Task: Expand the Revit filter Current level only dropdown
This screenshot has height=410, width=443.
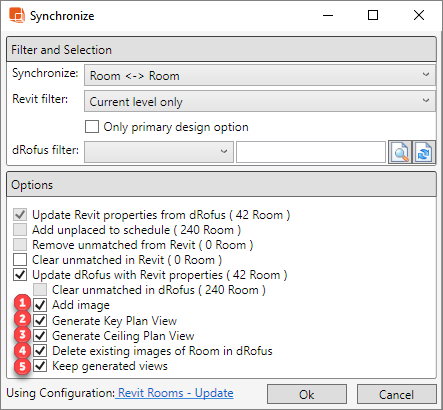Action: tap(260, 101)
